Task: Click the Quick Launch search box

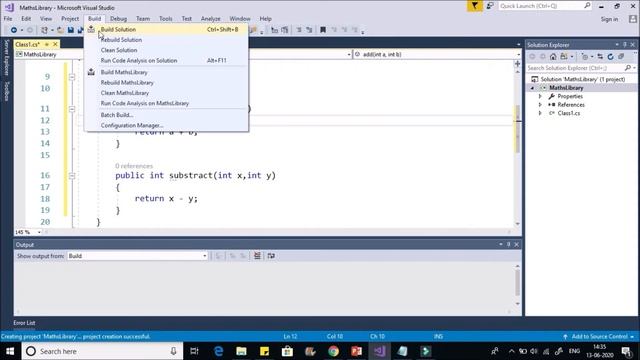Action: pos(545,6)
